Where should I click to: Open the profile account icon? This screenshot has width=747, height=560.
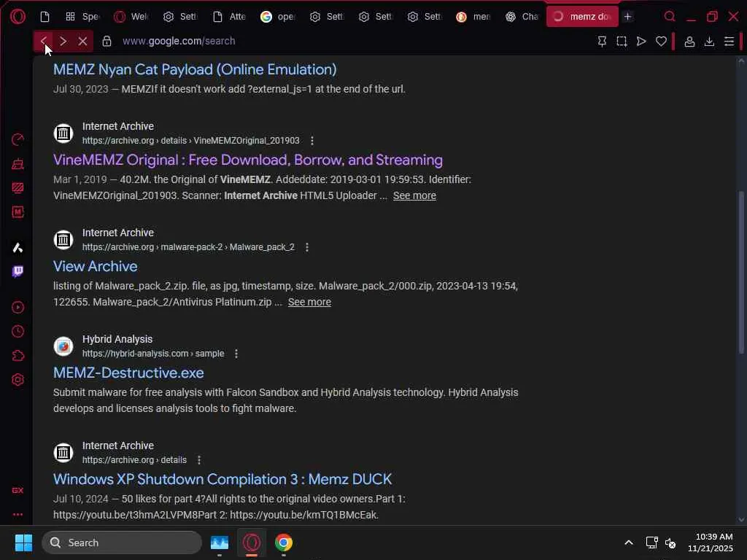[689, 42]
